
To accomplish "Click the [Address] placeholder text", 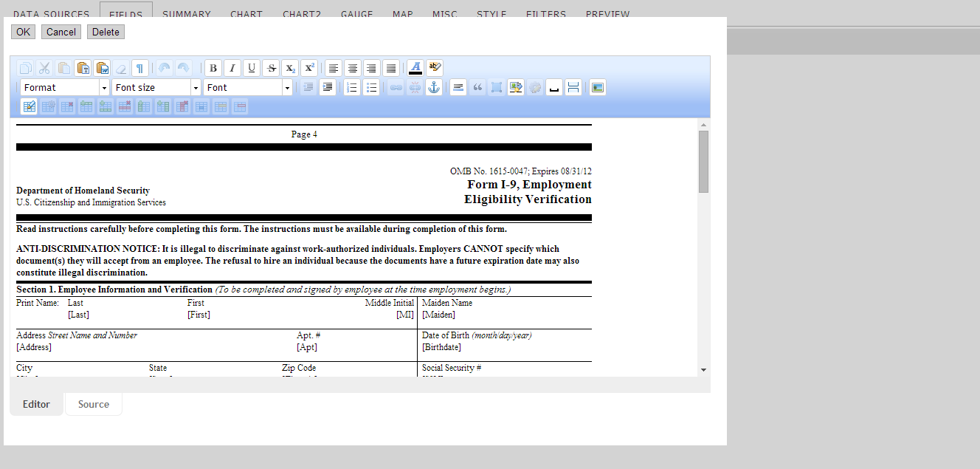I will pyautogui.click(x=34, y=347).
